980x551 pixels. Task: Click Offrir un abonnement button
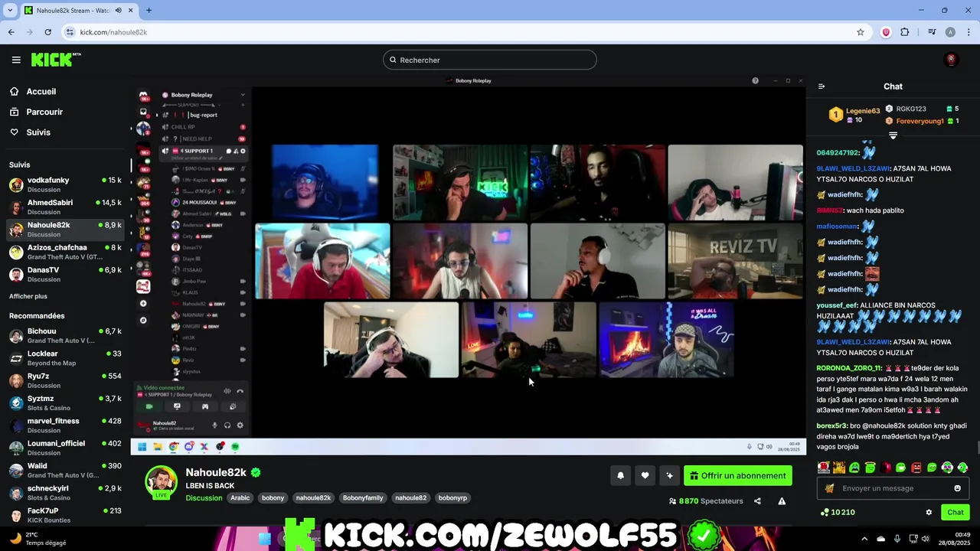(x=738, y=475)
